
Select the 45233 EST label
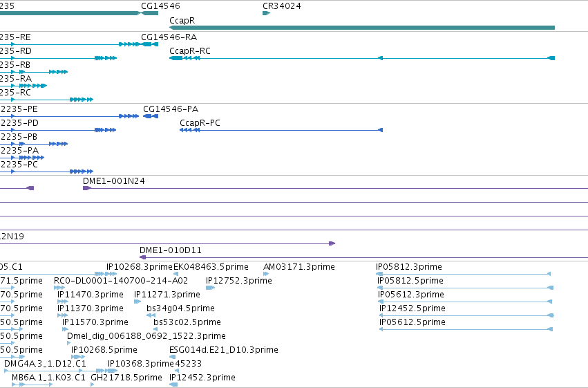click(x=188, y=364)
